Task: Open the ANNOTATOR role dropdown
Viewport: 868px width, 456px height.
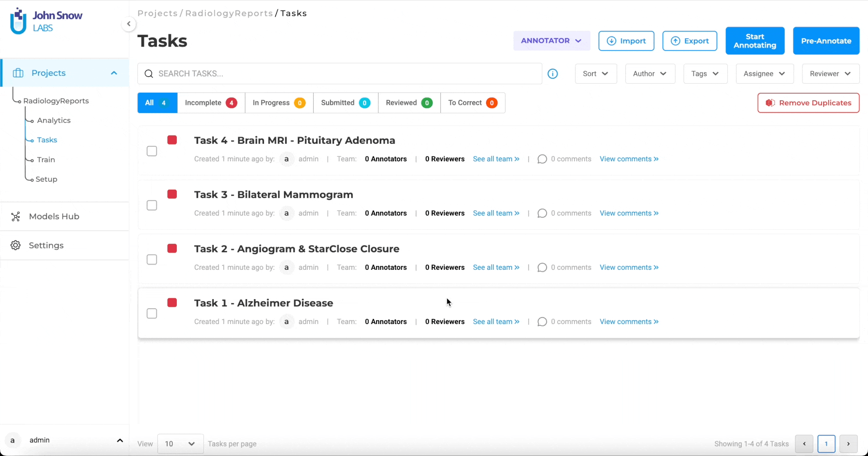Action: pyautogui.click(x=552, y=41)
